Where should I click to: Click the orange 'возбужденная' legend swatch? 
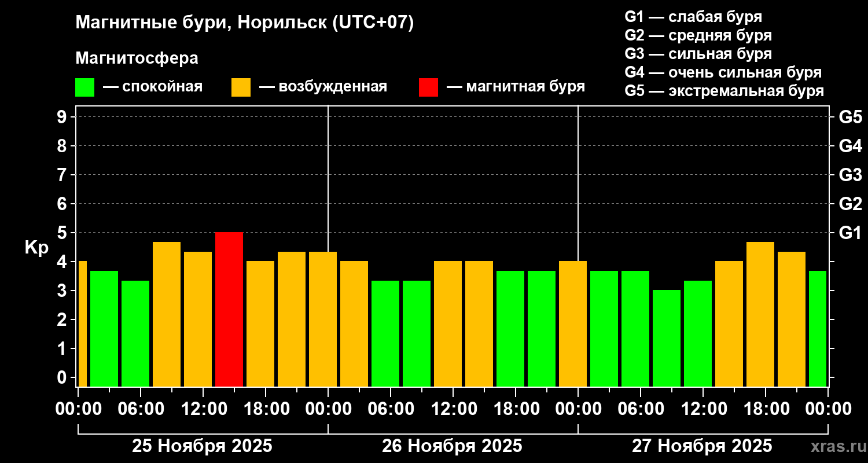point(241,87)
